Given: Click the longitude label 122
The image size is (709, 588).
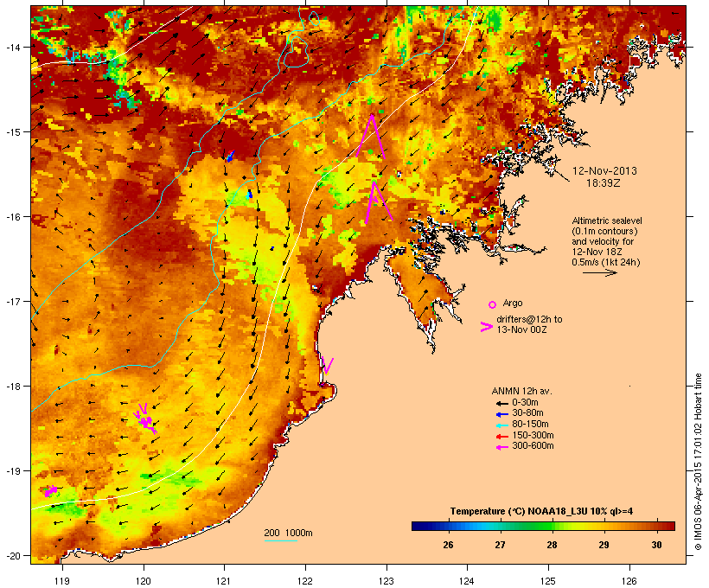Looking at the screenshot, I should (305, 581).
